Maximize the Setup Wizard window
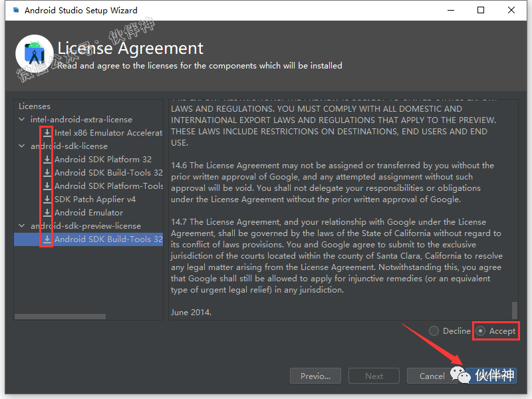The width and height of the screenshot is (532, 399). coord(480,10)
